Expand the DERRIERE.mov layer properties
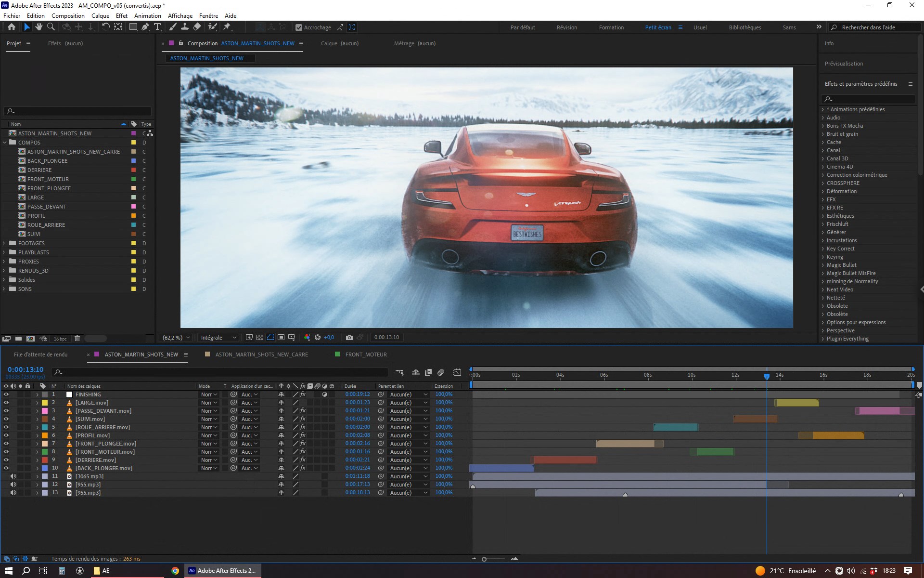The height and width of the screenshot is (578, 924). coord(37,460)
